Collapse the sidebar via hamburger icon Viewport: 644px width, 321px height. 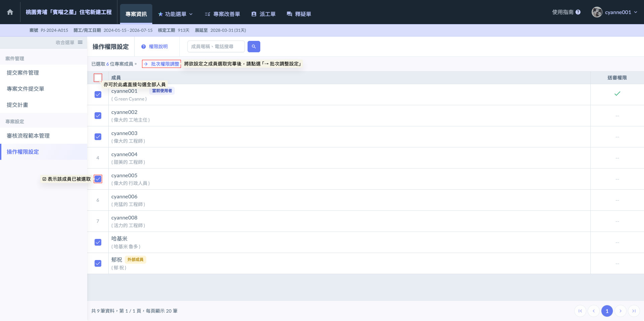click(x=80, y=42)
